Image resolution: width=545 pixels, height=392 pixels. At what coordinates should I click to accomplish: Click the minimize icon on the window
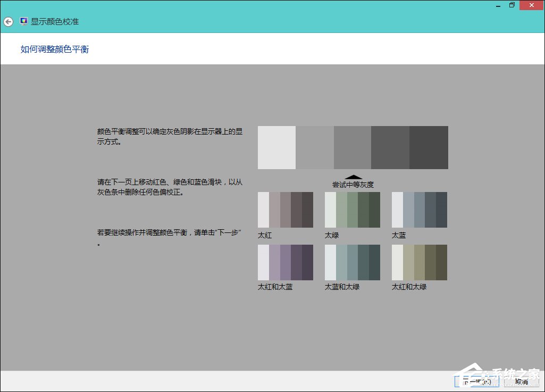pos(498,5)
